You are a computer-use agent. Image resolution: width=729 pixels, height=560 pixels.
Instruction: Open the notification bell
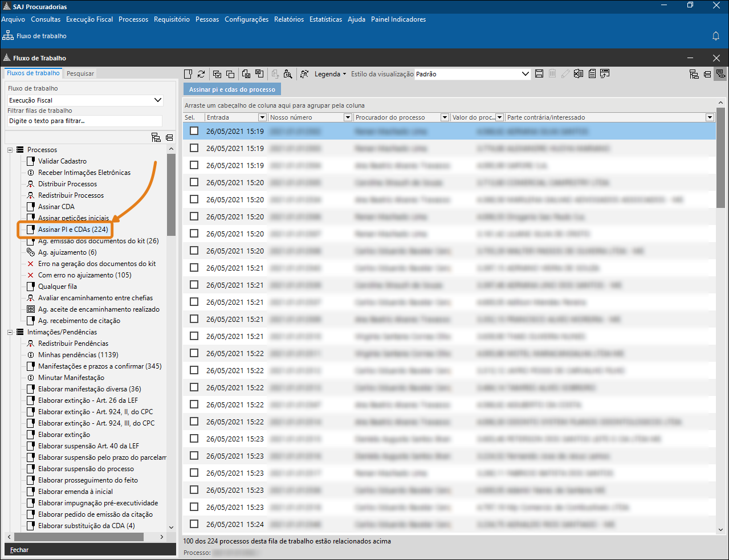(716, 36)
